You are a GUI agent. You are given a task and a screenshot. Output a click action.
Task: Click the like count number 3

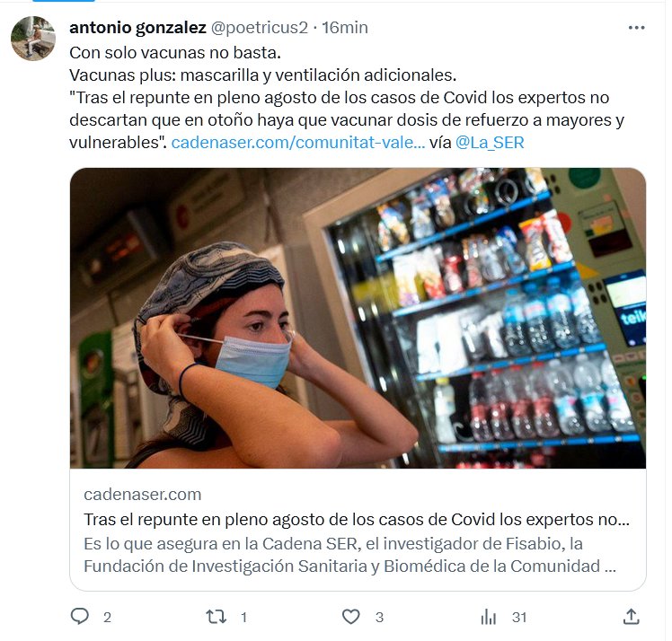(x=379, y=618)
